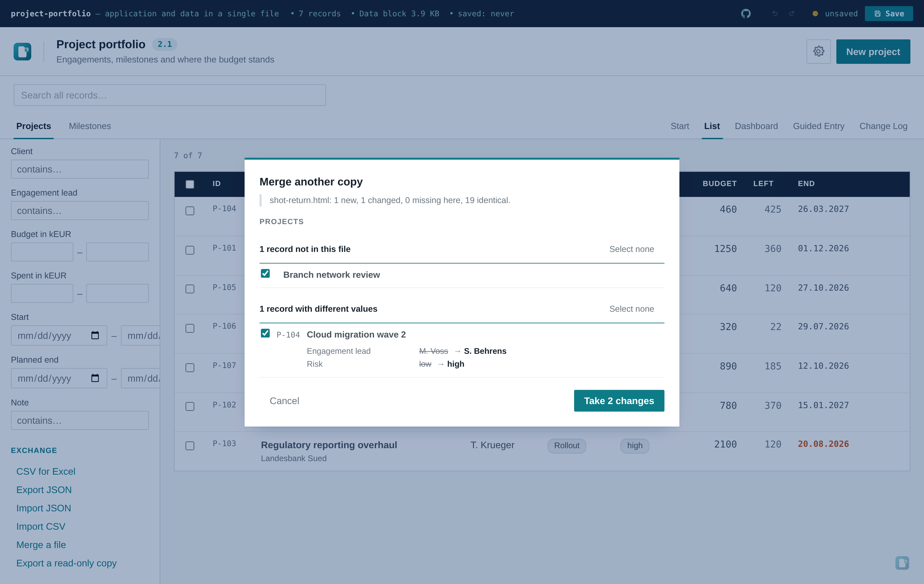Check the row checkbox for P-104
The height and width of the screenshot is (584, 924).
point(190,211)
